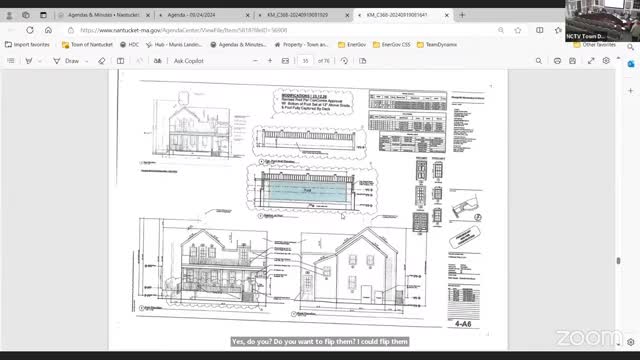The width and height of the screenshot is (640, 360).
Task: Print the PDF document
Action: [x=557, y=61]
